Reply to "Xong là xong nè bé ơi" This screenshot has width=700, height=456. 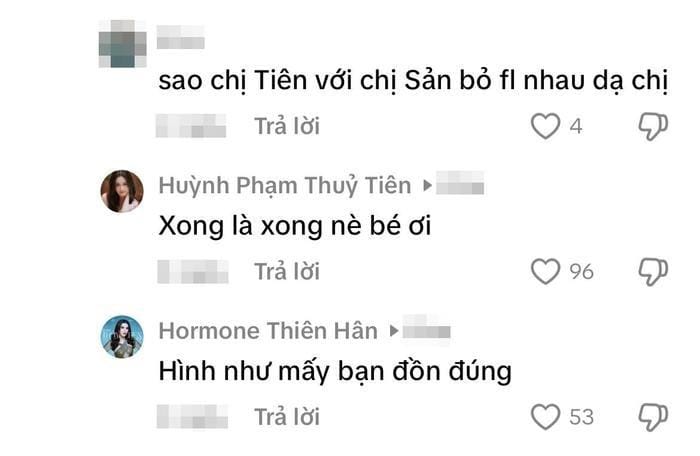point(287,272)
